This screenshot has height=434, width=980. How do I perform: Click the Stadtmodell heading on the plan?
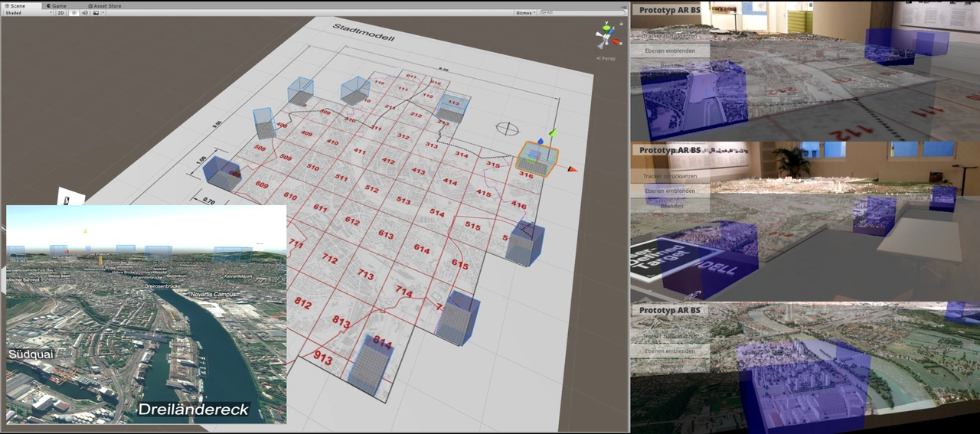(x=364, y=32)
